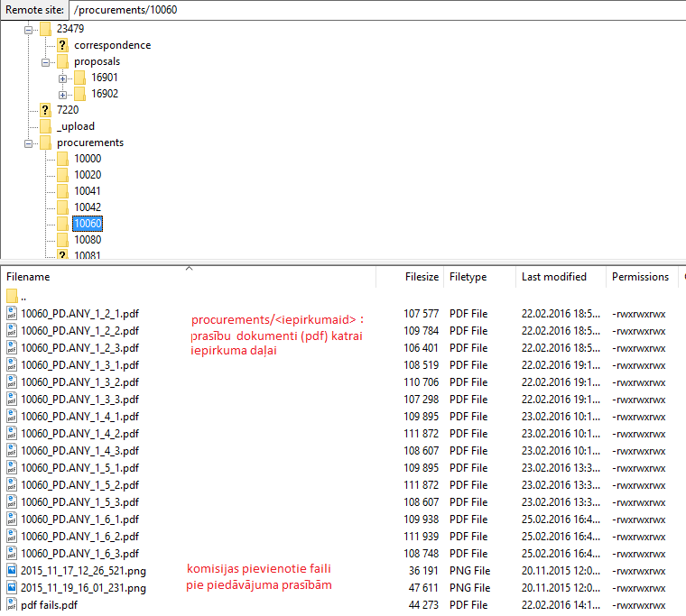Sort by Last modified column header
Screen dimensions: 686x616
coord(553,277)
